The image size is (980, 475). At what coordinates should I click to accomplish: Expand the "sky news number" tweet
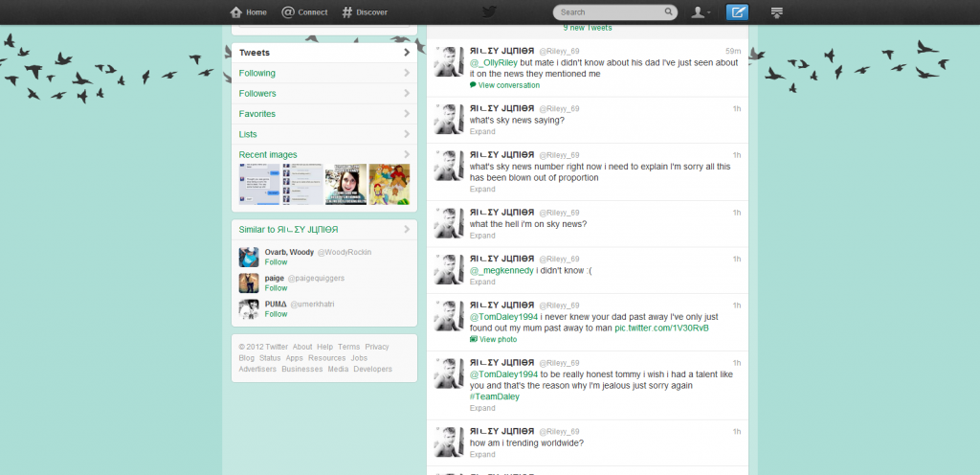click(x=482, y=189)
